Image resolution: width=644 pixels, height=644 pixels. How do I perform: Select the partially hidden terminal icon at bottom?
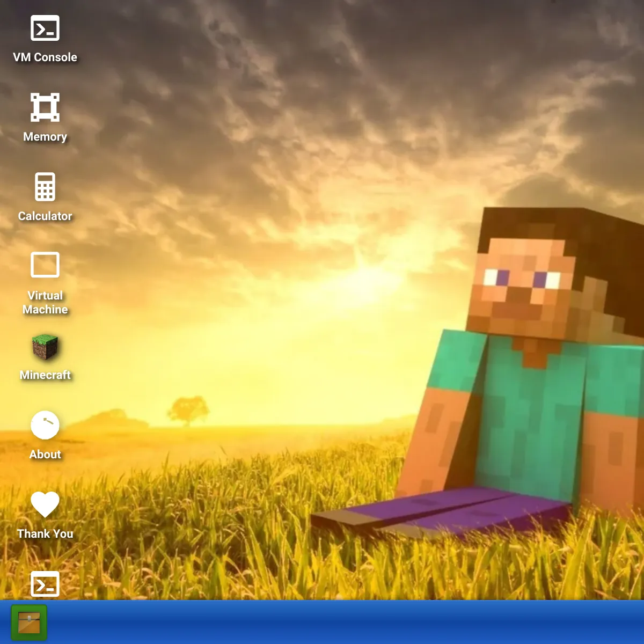[45, 584]
